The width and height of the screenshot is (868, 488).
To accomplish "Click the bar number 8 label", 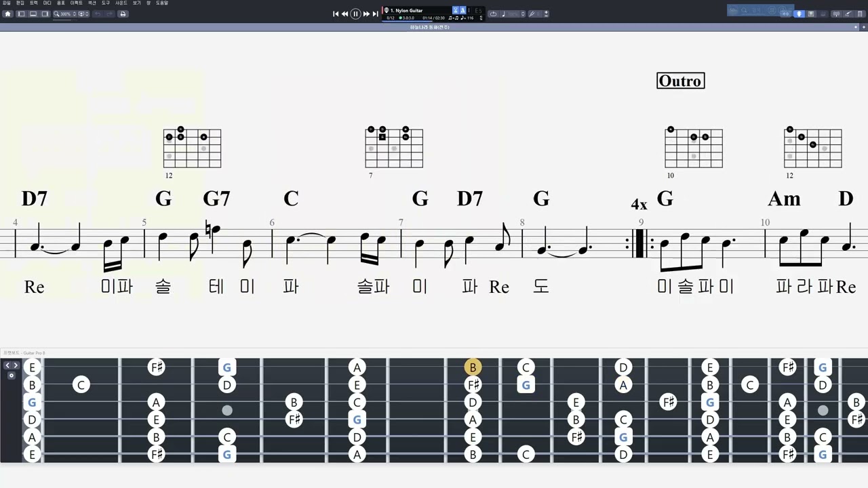I will click(x=522, y=222).
